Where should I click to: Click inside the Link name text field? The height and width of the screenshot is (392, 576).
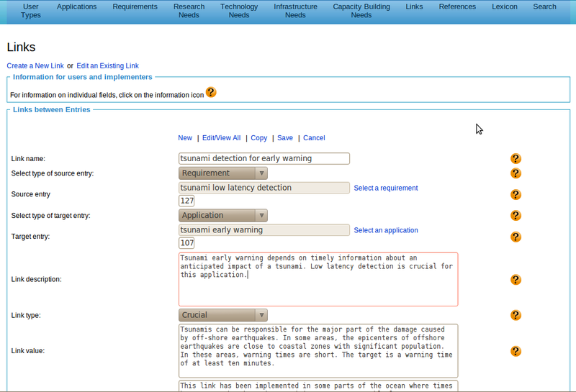264,159
